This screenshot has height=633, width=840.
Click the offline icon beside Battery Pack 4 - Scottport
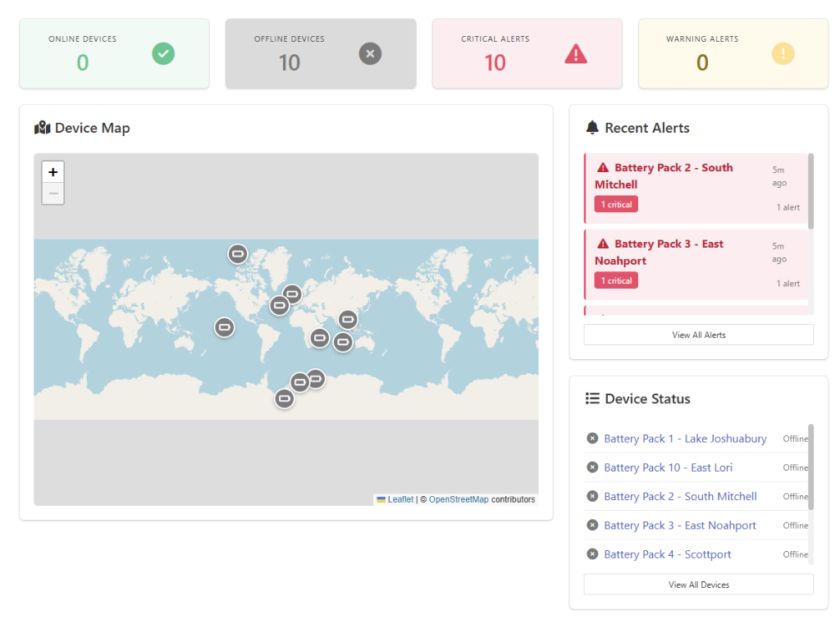tap(592, 553)
